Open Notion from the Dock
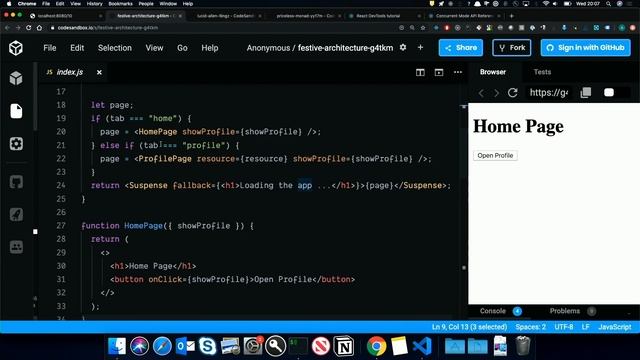Image resolution: width=640 pixels, height=360 pixels. [x=344, y=346]
